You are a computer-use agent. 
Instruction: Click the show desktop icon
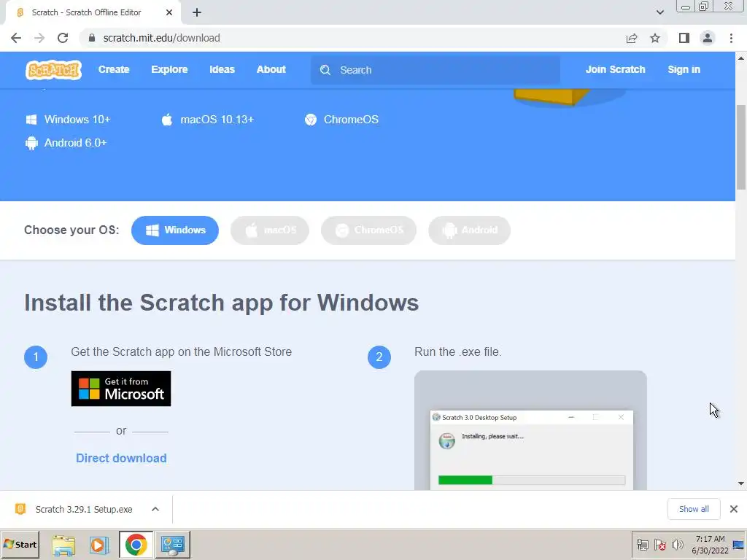click(x=739, y=545)
